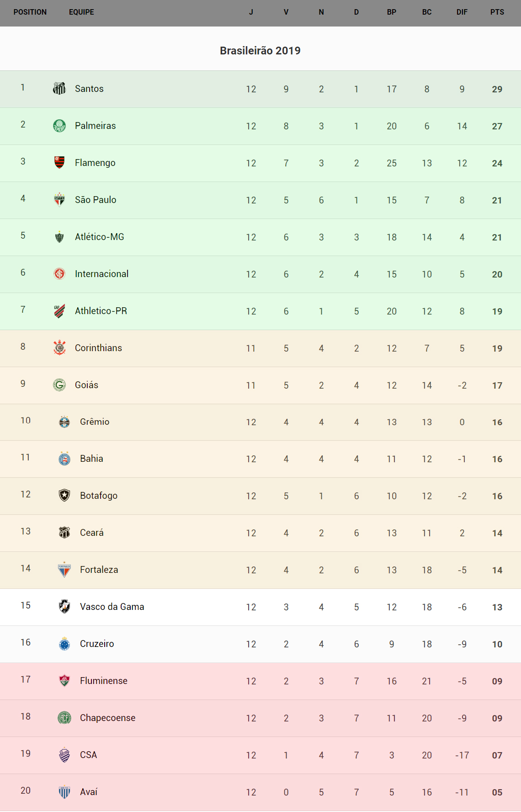Click Santos points total of 29

click(x=497, y=89)
